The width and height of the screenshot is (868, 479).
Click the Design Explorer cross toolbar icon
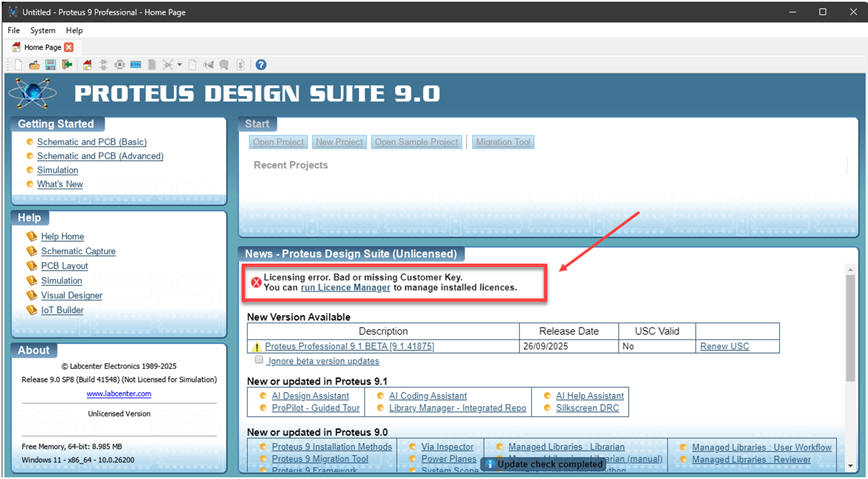[168, 65]
